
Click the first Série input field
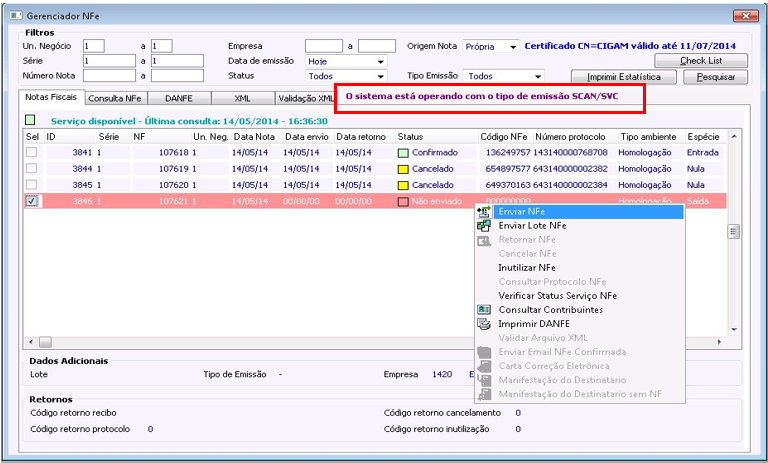pos(109,61)
